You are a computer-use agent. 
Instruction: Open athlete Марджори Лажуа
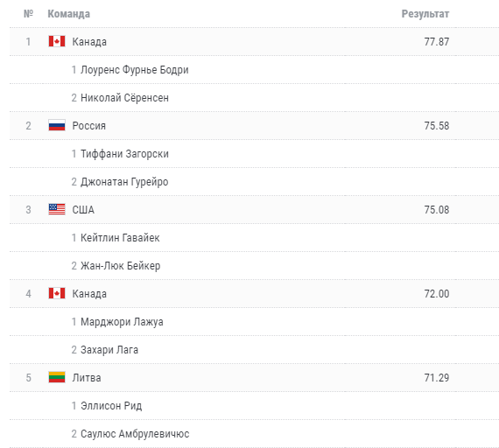(x=122, y=322)
